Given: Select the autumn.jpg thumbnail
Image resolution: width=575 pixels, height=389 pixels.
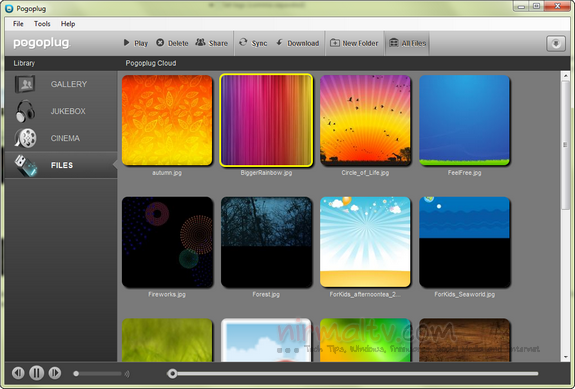Looking at the screenshot, I should coord(167,120).
